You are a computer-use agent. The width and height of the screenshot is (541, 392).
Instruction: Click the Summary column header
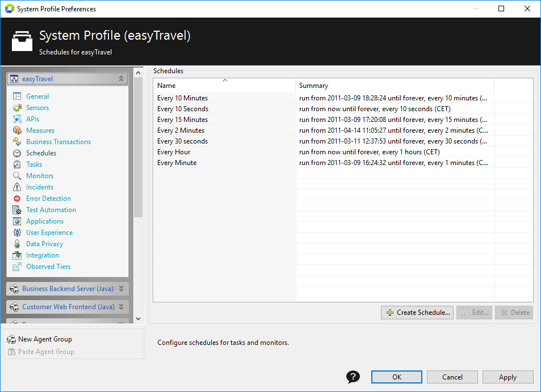tap(395, 86)
